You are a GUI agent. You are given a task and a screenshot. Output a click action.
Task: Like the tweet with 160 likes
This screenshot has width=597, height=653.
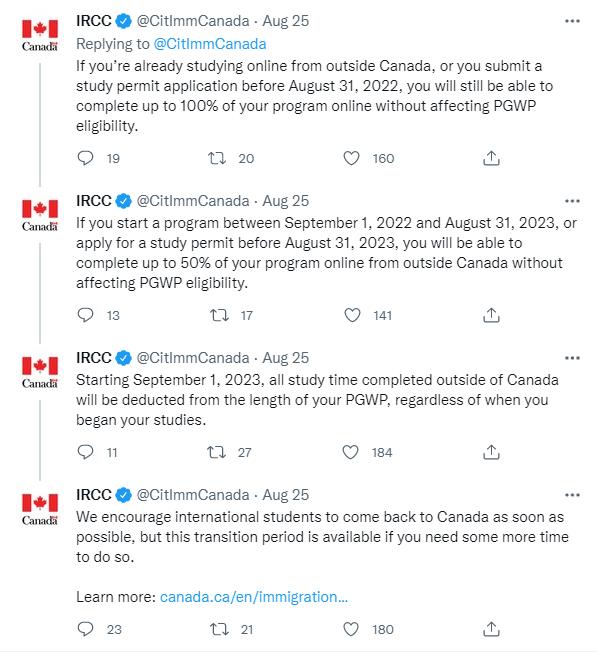[351, 158]
